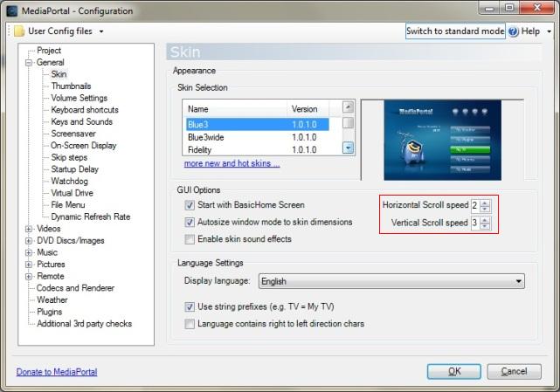Click the MediaPortal app icon in title bar

click(x=11, y=10)
